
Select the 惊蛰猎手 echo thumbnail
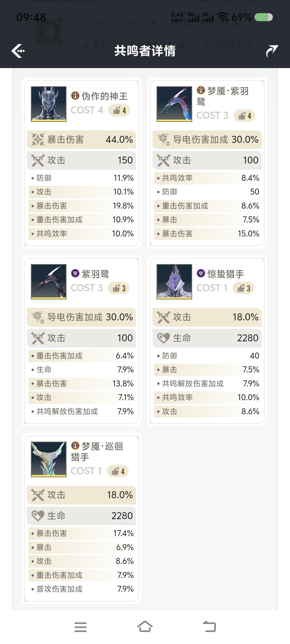click(174, 282)
